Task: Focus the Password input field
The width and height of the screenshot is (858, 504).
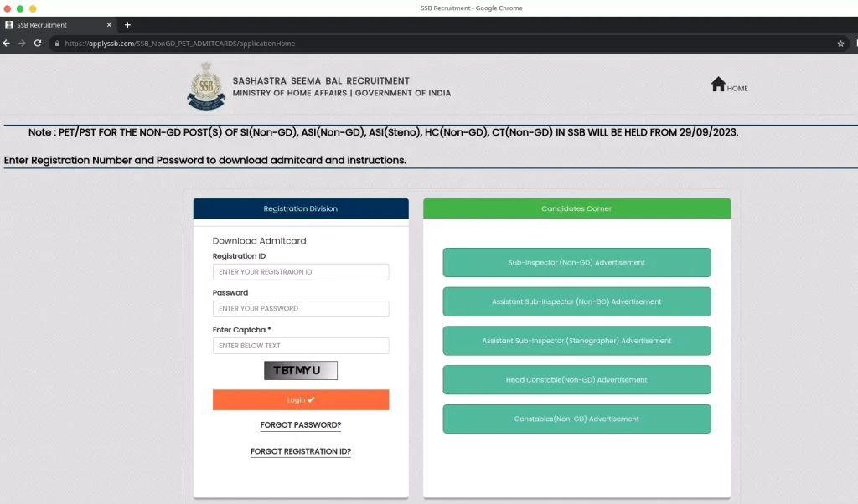Action: [x=301, y=309]
